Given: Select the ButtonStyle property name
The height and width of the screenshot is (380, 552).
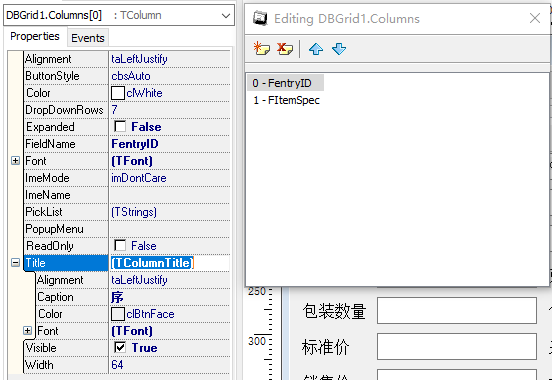Looking at the screenshot, I should [52, 76].
